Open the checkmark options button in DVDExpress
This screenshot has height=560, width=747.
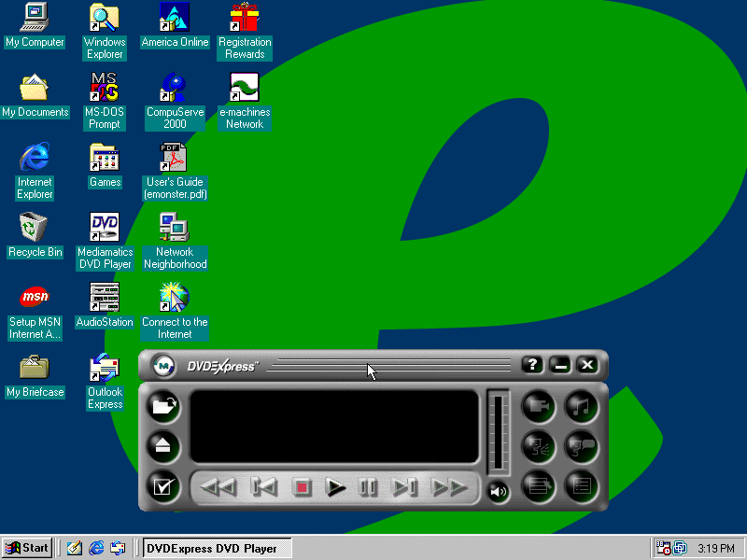coord(164,486)
